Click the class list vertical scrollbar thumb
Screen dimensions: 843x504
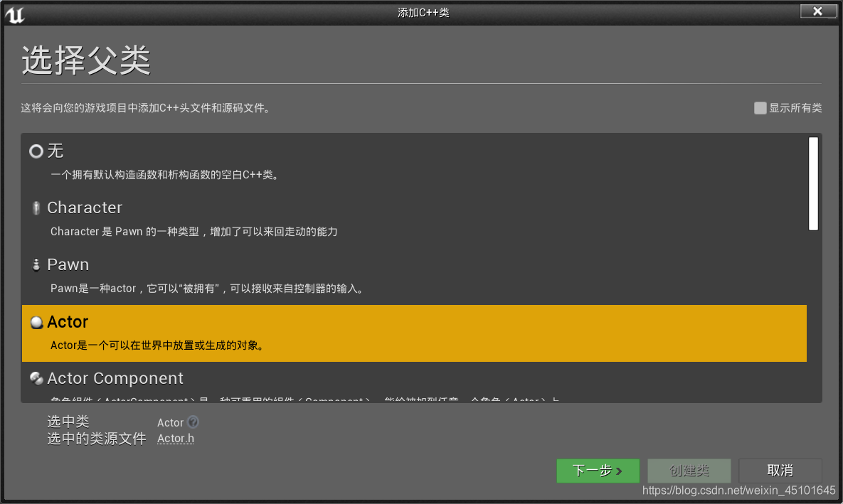pyautogui.click(x=813, y=184)
